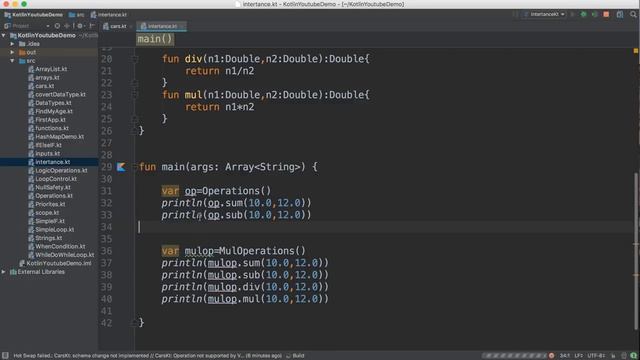Click the Kotlin run gutter icon at line 29
Screen dimensions: 640x360
[121, 167]
